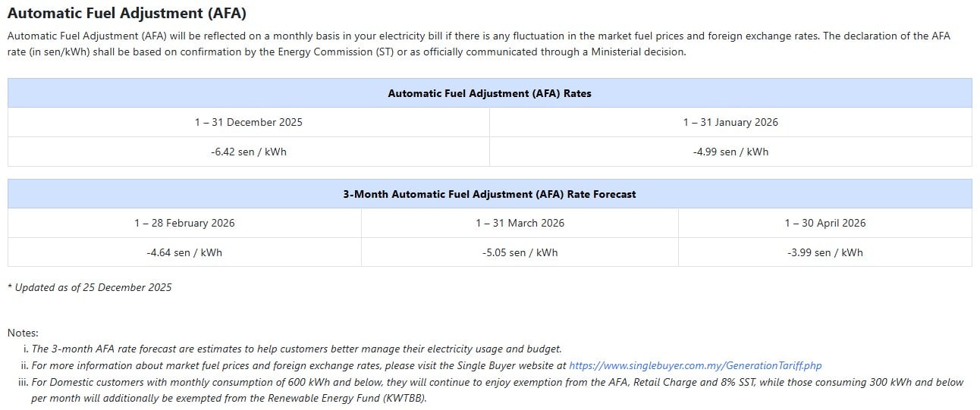Select the "Automatic Fuel Adjustment (AFA) Rates" table header
The image size is (980, 410).
pyautogui.click(x=489, y=93)
